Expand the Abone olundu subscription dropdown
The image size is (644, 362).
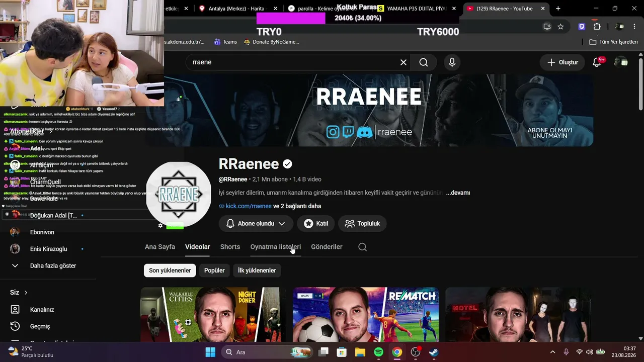(257, 223)
